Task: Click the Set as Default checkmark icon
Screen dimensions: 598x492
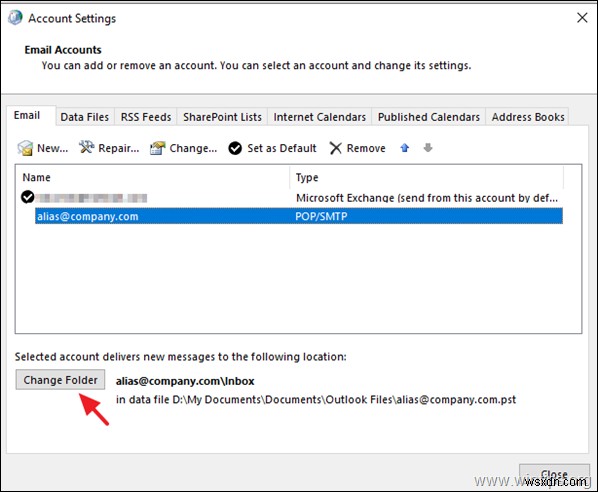Action: [x=235, y=148]
